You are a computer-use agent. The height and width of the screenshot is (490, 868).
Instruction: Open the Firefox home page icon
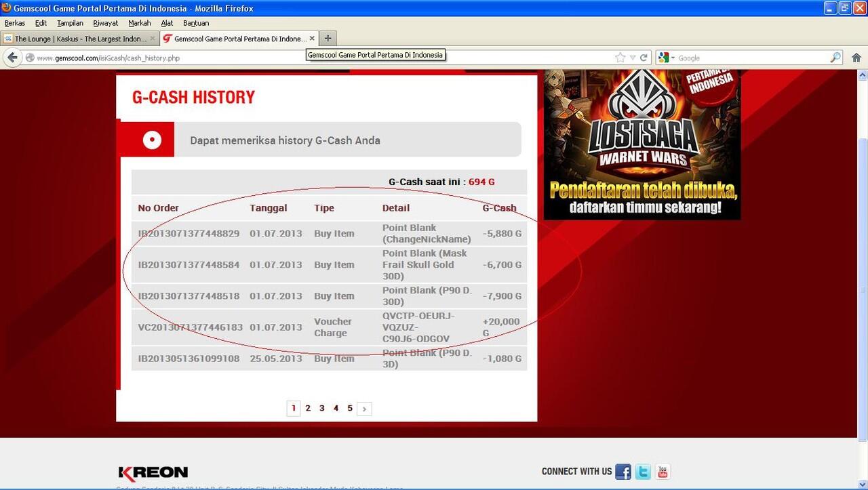click(x=856, y=58)
